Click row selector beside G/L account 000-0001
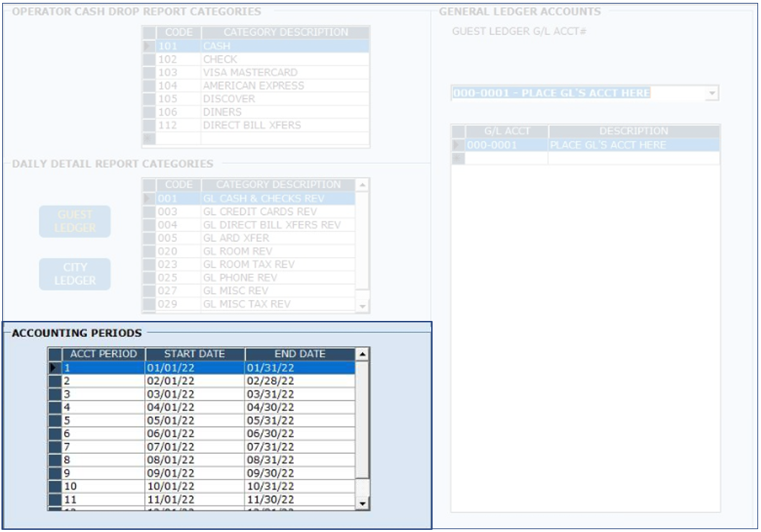Viewport: 761px width, 532px height. (x=458, y=145)
